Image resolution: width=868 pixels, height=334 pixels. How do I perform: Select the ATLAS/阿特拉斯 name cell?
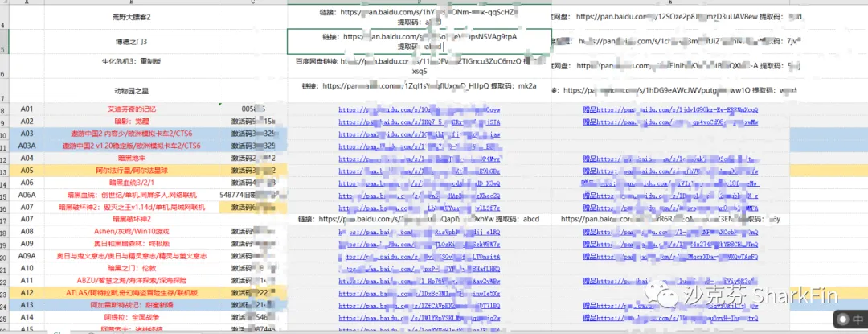coord(131,292)
